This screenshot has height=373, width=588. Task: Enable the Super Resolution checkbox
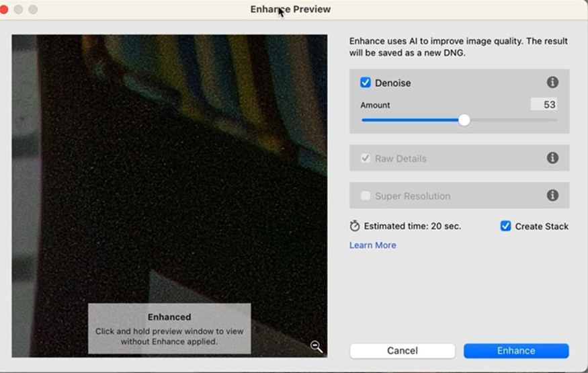(x=366, y=196)
